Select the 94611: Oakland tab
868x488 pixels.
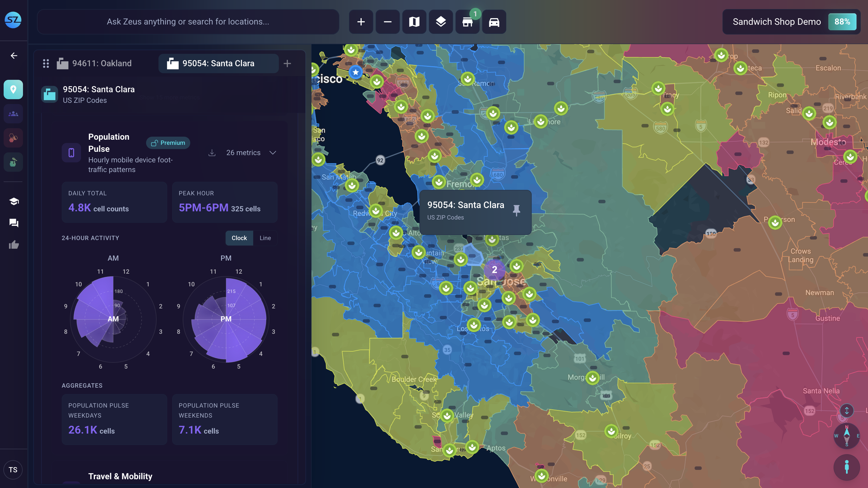(x=95, y=63)
